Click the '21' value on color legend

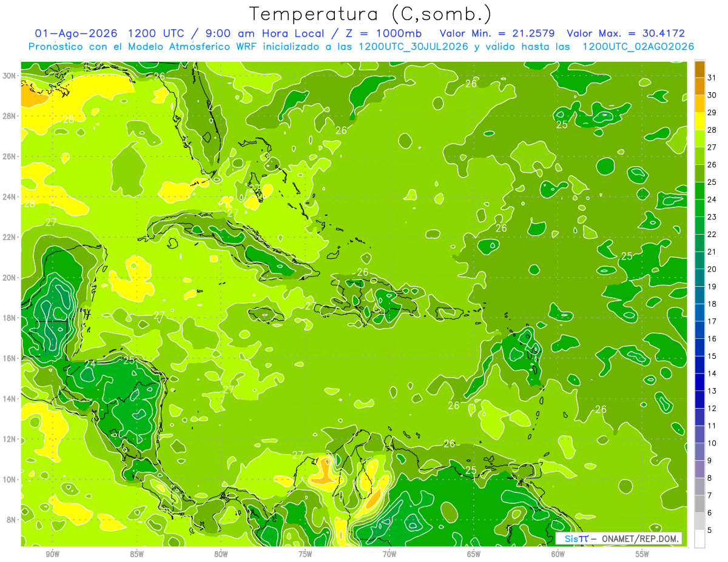712,252
